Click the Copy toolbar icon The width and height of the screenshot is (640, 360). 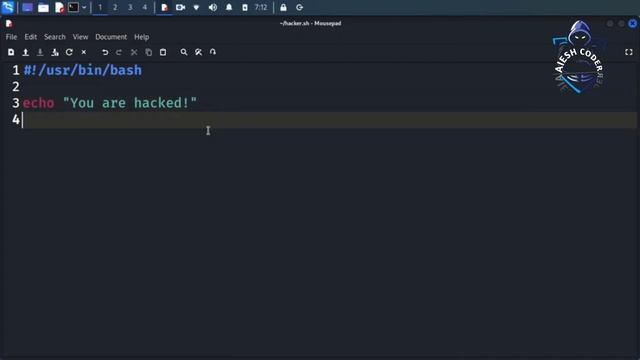click(x=149, y=52)
